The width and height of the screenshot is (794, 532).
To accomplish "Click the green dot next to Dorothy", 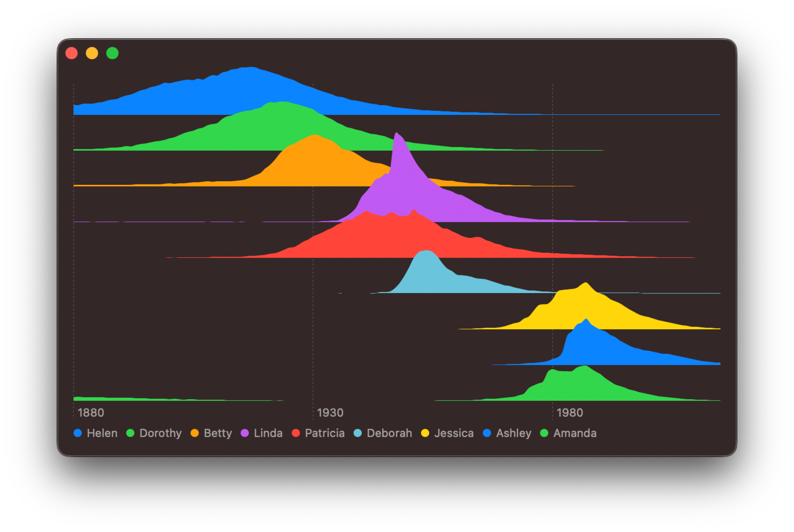I will click(x=130, y=433).
